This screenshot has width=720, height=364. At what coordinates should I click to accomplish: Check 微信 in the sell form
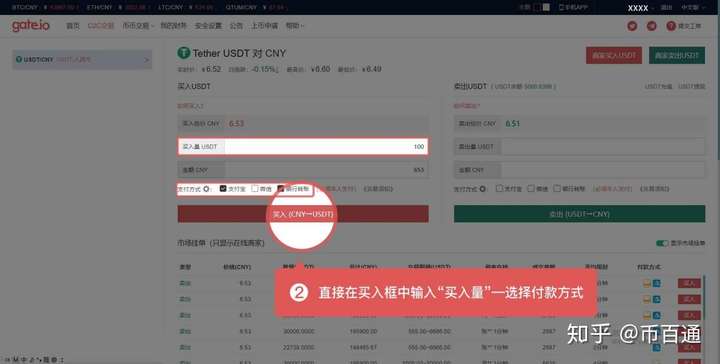point(531,189)
